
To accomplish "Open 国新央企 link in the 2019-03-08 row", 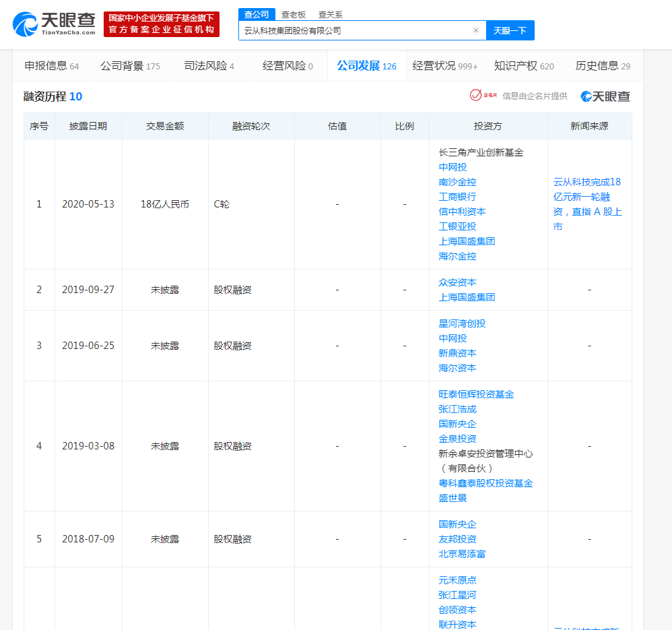I will pyautogui.click(x=457, y=424).
